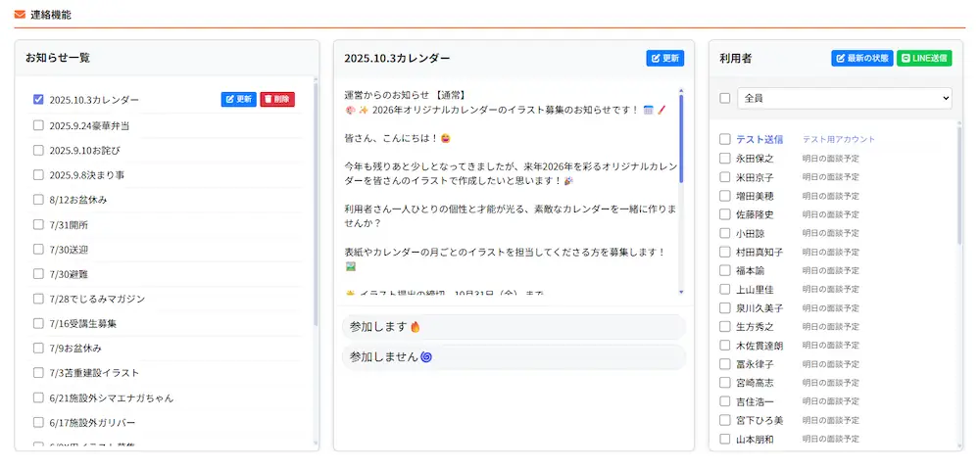
Task: Send via the green LINE送信 button
Action: pos(924,58)
